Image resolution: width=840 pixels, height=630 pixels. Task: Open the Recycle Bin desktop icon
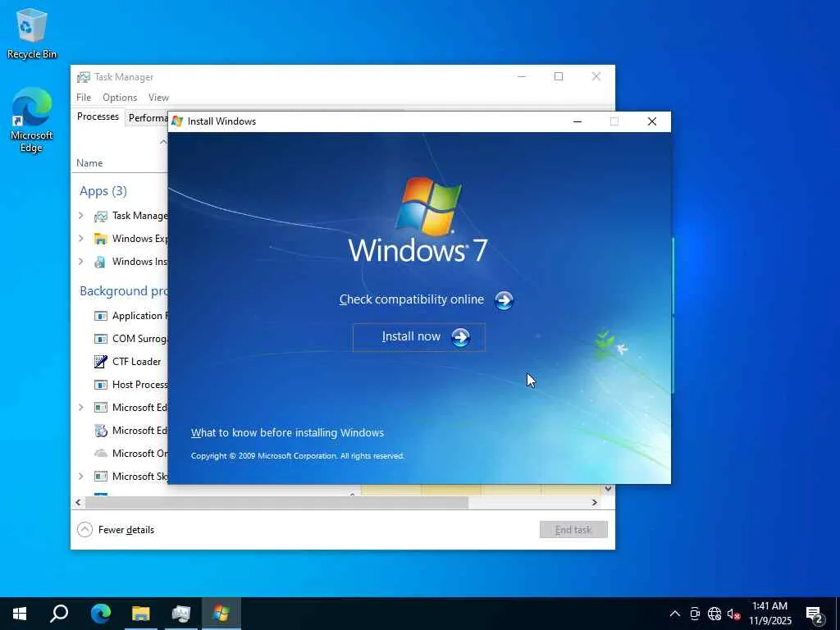click(32, 34)
